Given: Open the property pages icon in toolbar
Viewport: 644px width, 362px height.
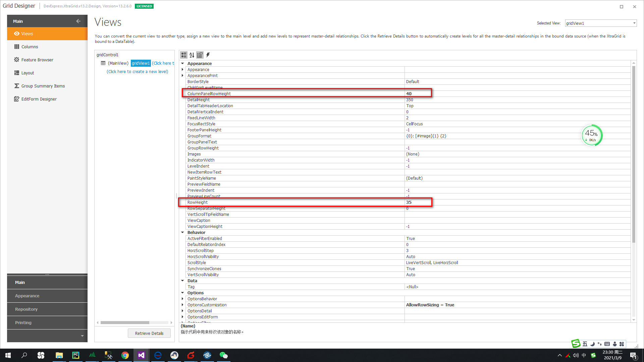Looking at the screenshot, I should click(x=200, y=55).
